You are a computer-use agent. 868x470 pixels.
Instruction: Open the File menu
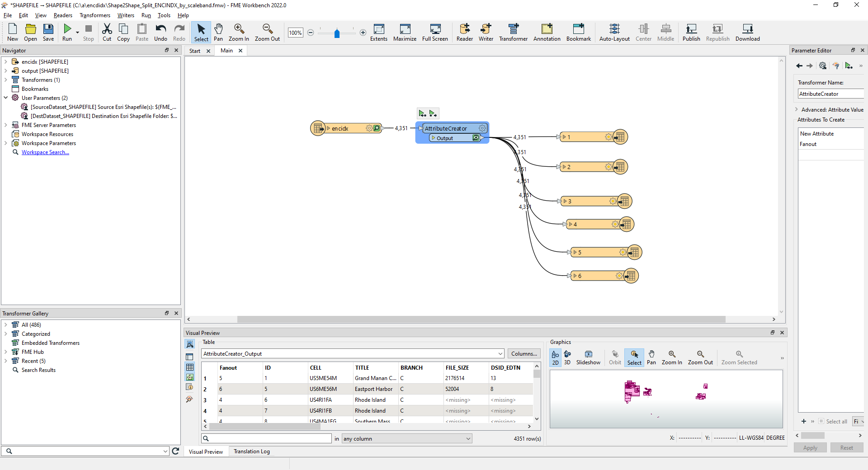(8, 15)
